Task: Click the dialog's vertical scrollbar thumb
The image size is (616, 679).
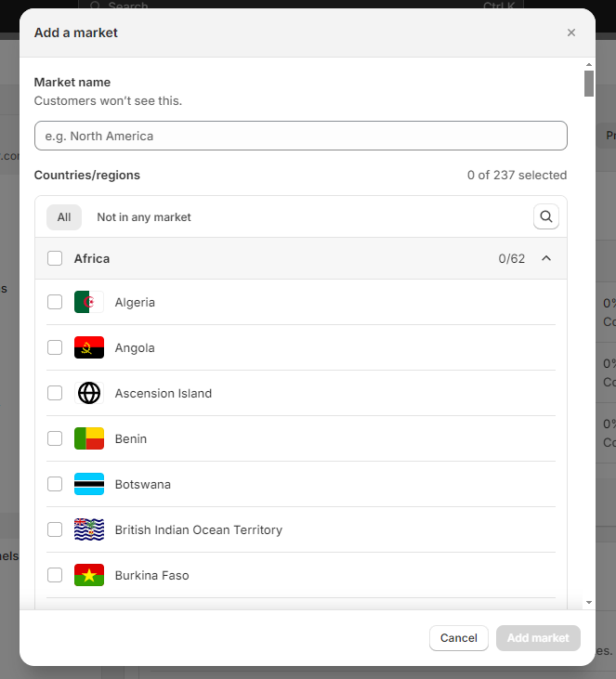Action: [589, 84]
